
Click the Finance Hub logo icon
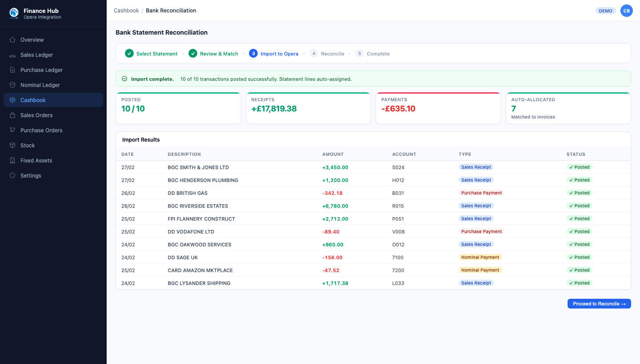pyautogui.click(x=14, y=13)
